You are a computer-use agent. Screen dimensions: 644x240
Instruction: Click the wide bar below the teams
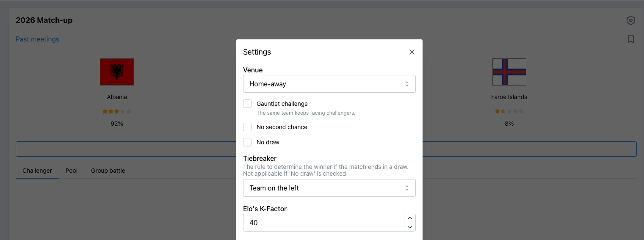click(x=326, y=149)
